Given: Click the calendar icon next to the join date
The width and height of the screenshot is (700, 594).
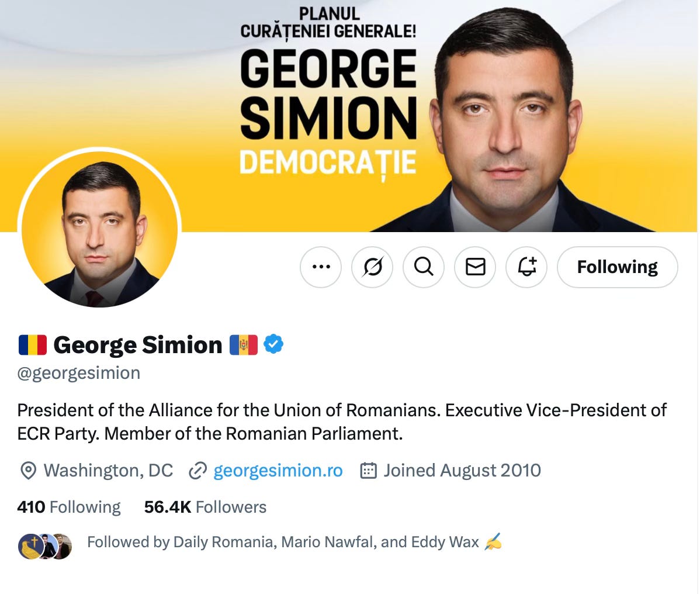Looking at the screenshot, I should [x=368, y=471].
